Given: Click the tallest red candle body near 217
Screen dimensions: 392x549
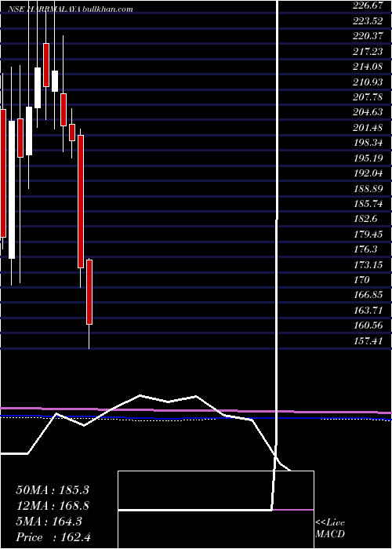Looking at the screenshot, I should click(x=46, y=65).
